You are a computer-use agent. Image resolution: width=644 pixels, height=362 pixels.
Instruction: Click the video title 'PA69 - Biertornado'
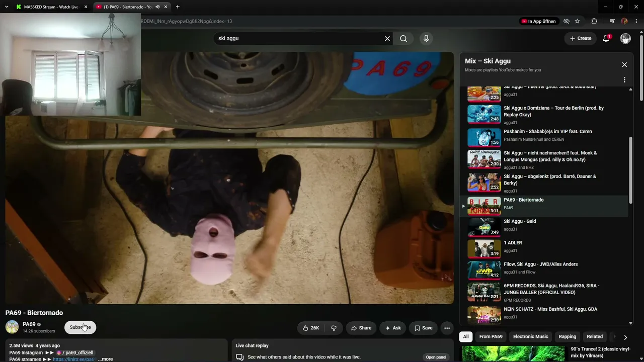tap(34, 313)
